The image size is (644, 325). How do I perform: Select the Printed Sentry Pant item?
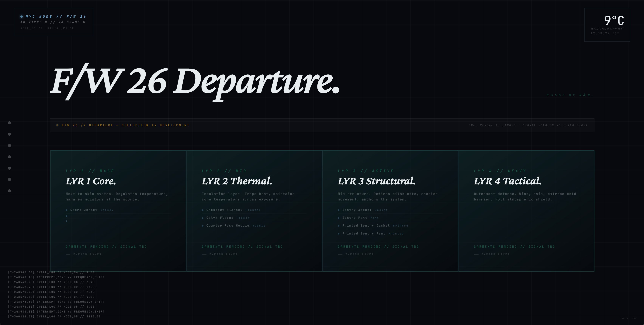[364, 234]
